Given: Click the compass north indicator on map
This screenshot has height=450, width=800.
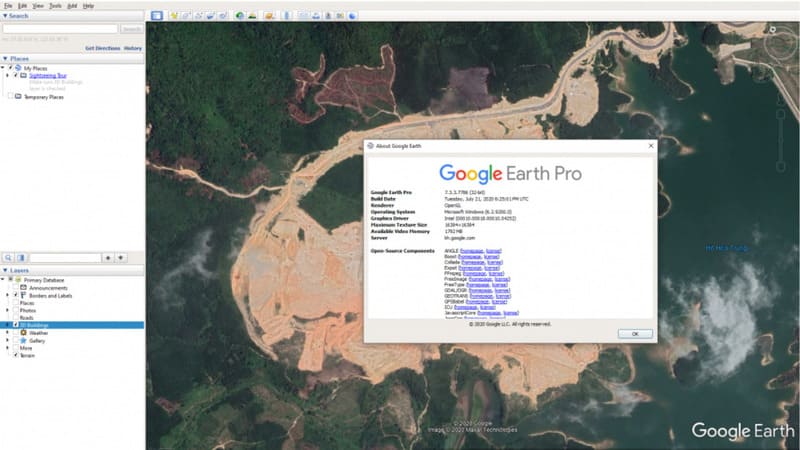Looking at the screenshot, I should [x=772, y=29].
